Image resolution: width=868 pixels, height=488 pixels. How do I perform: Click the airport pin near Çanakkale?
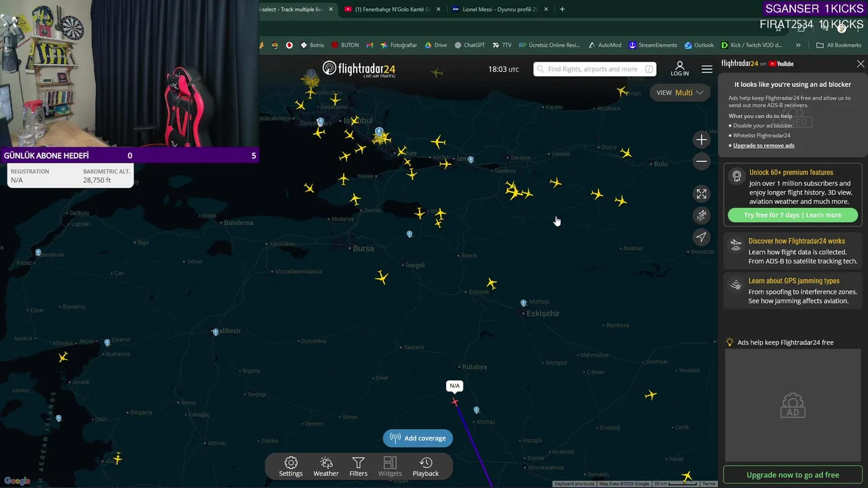pos(39,253)
